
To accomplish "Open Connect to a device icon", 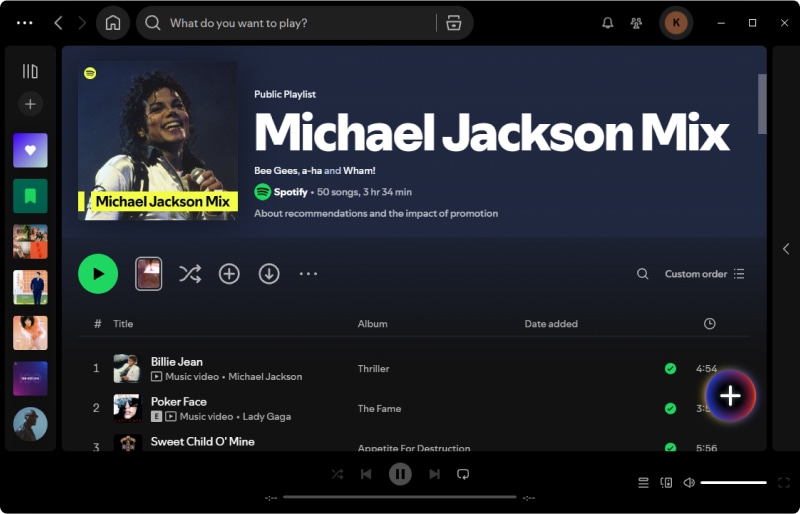I will pyautogui.click(x=666, y=482).
